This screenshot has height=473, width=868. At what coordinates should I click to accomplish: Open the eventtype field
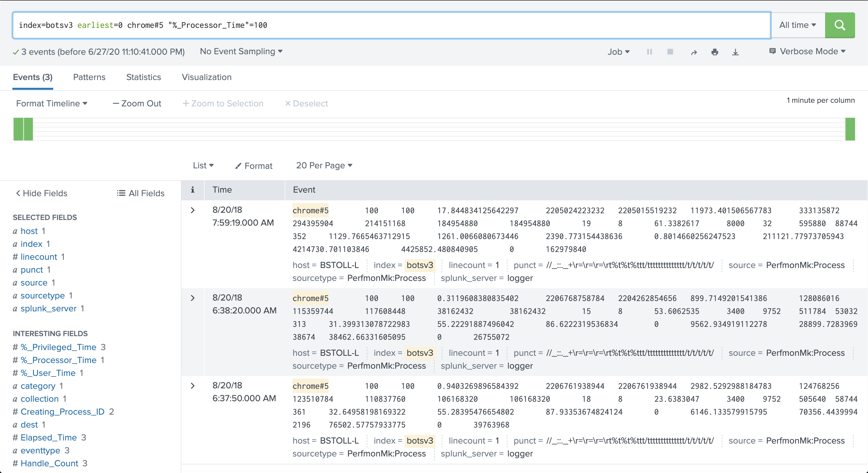[x=41, y=451]
